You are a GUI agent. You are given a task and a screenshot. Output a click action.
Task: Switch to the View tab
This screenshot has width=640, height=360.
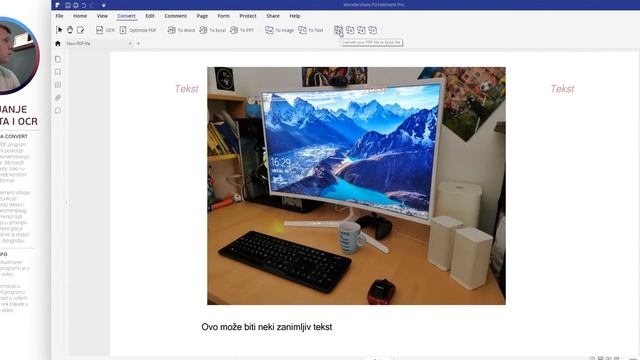click(102, 16)
